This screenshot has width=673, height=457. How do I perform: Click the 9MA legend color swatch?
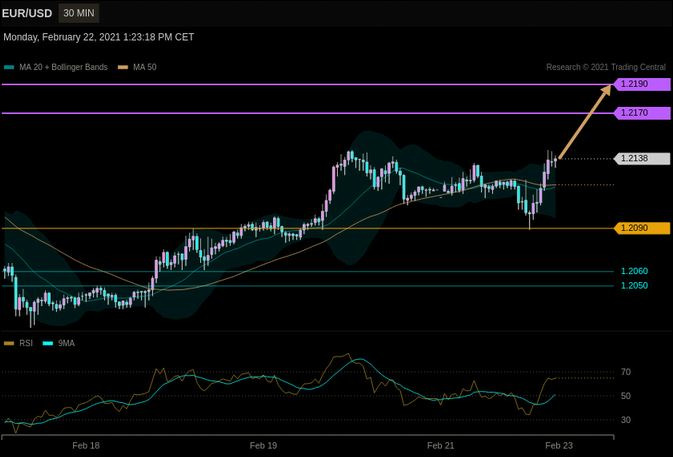[48, 343]
